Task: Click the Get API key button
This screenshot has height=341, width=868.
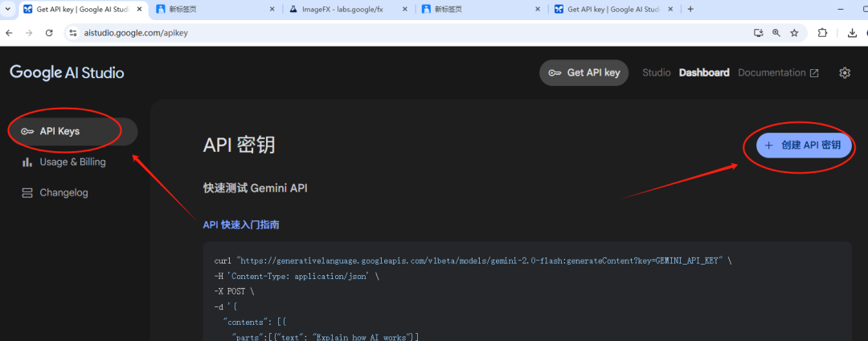Action: tap(584, 72)
